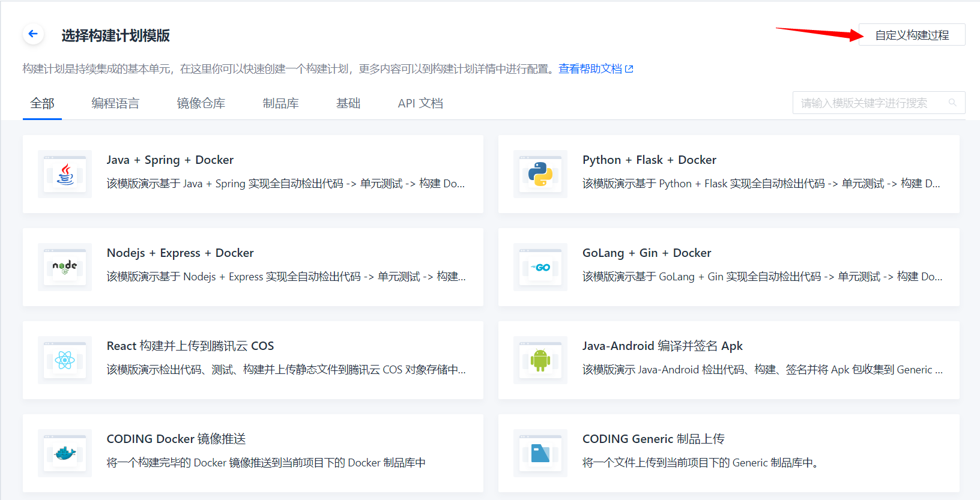Go back using the blue arrow button
980x500 pixels.
point(33,34)
